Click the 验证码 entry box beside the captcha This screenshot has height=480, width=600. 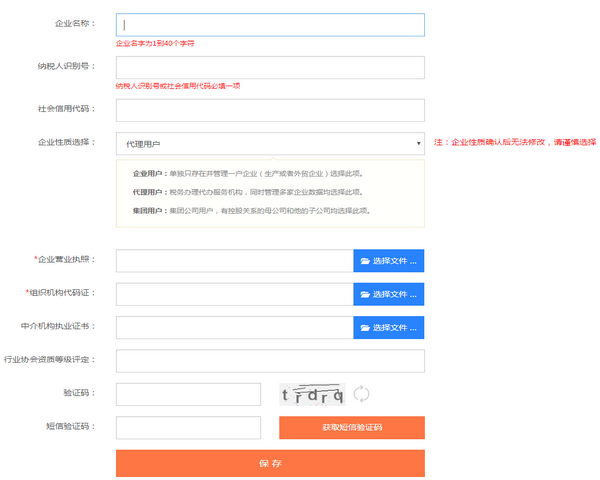coord(188,395)
